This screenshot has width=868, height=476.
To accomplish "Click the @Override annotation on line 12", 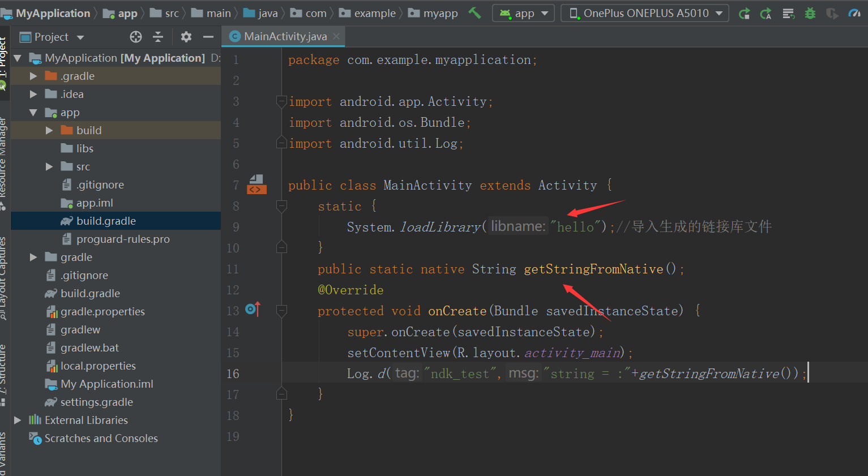I will (x=350, y=290).
